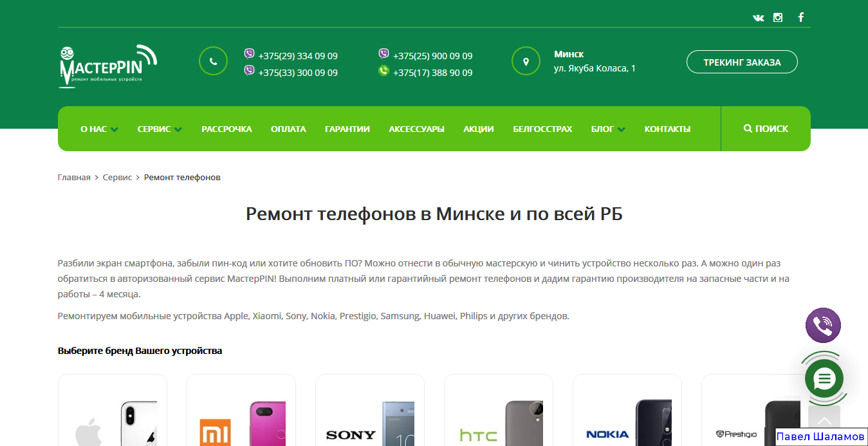The width and height of the screenshot is (868, 446).
Task: Open the АКЦИИ menu item
Action: coord(479,129)
